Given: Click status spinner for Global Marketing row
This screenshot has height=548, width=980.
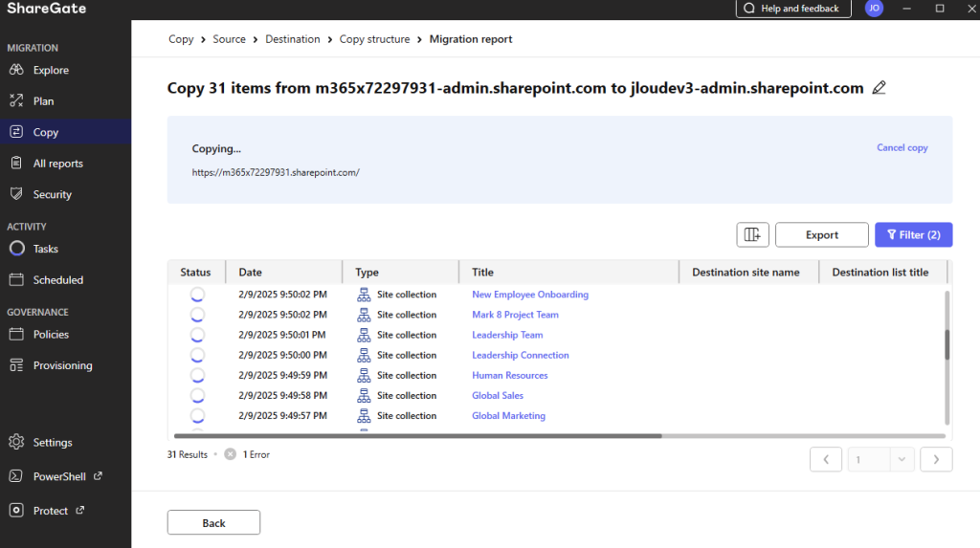Looking at the screenshot, I should [197, 415].
